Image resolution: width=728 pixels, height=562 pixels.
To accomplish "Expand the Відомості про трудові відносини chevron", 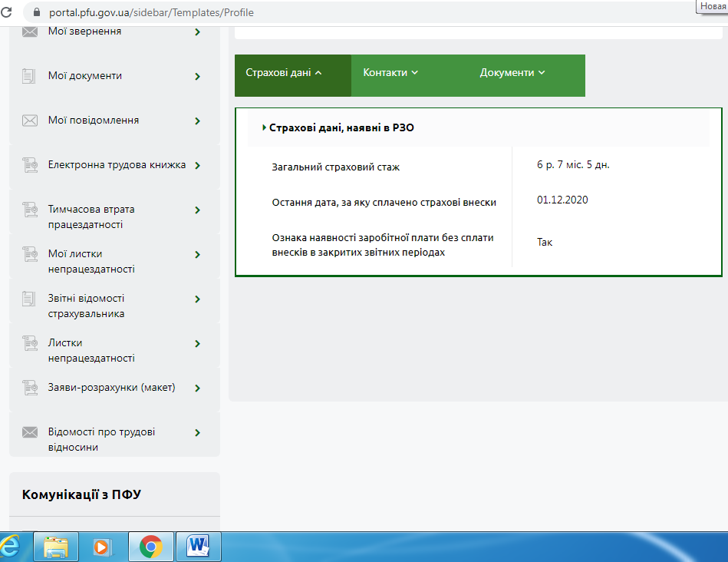I will [x=197, y=433].
